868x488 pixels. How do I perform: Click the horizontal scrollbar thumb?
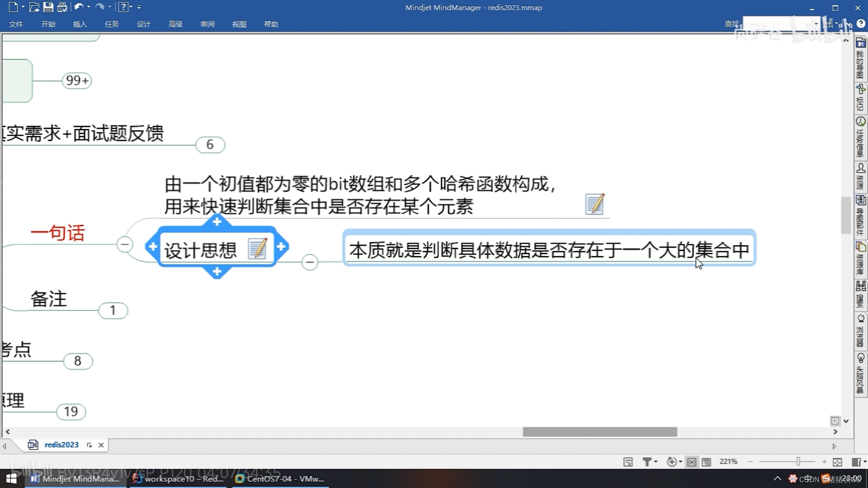[600, 432]
